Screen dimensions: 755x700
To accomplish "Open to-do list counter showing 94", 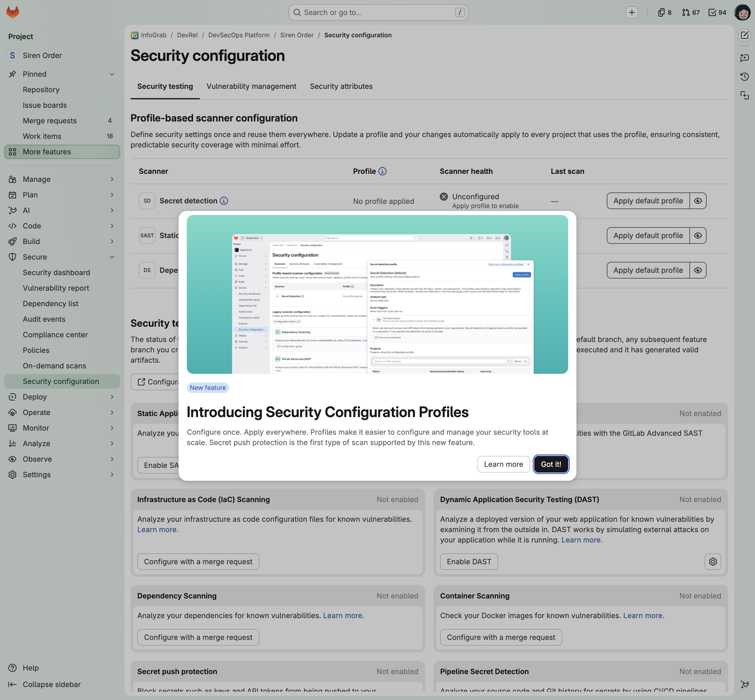I will 717,12.
